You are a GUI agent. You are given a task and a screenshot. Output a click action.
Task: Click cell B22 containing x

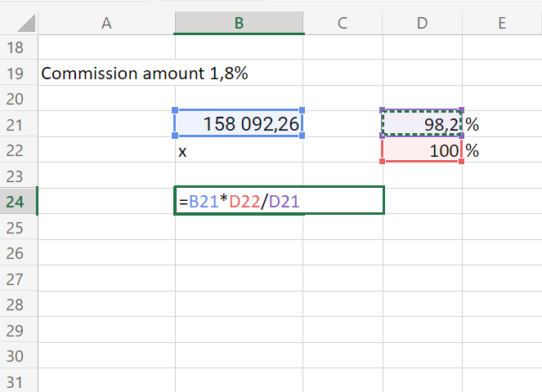(x=239, y=150)
